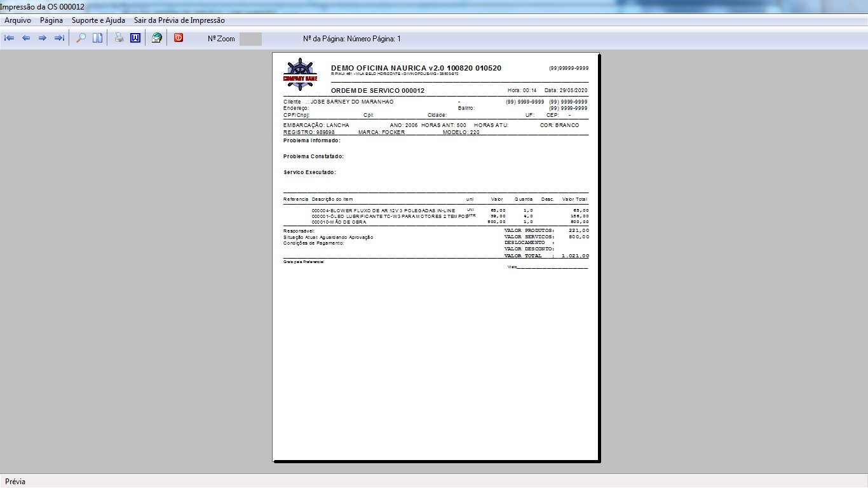Click item '000010-MÃO DE OBRA'

340,222
